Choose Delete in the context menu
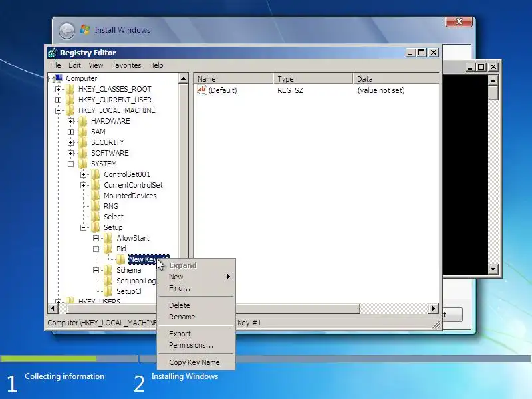 (196, 305)
